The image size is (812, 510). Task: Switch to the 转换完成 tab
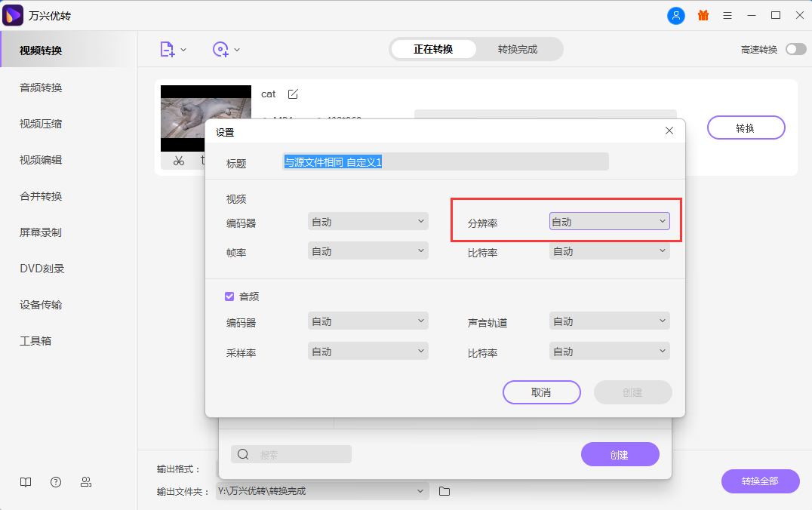[519, 48]
